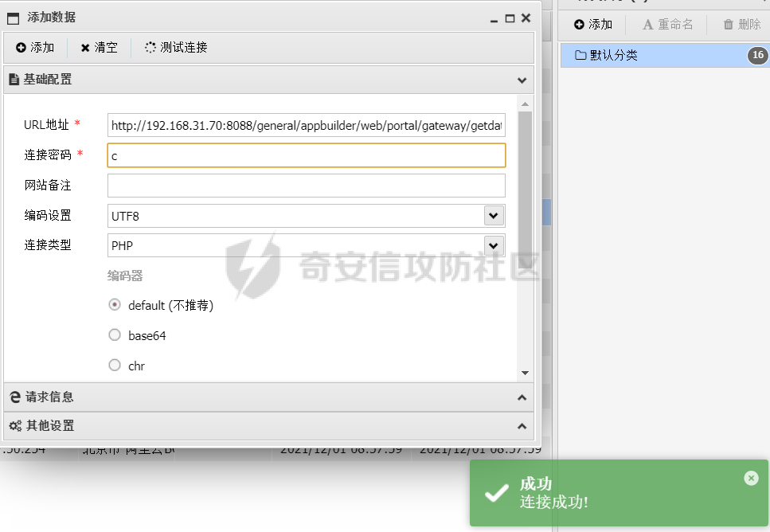Click the form scrollbar up arrow
The height and width of the screenshot is (532, 770).
coord(525,104)
